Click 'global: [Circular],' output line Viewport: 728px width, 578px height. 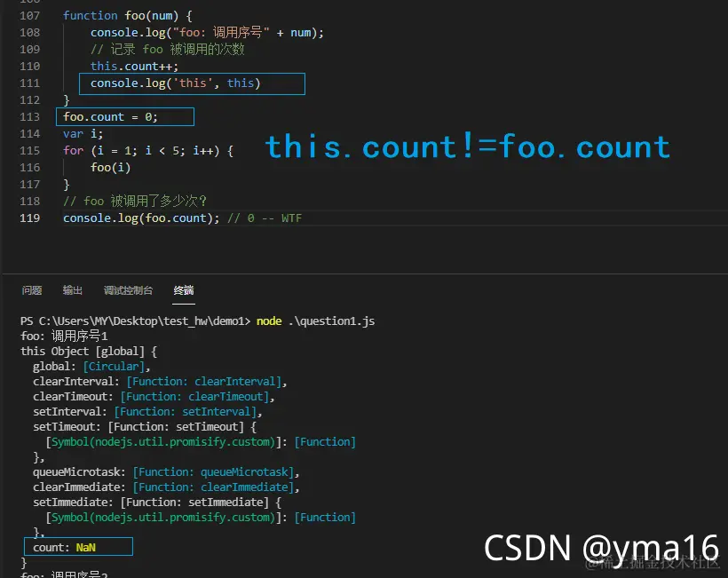[x=91, y=367]
